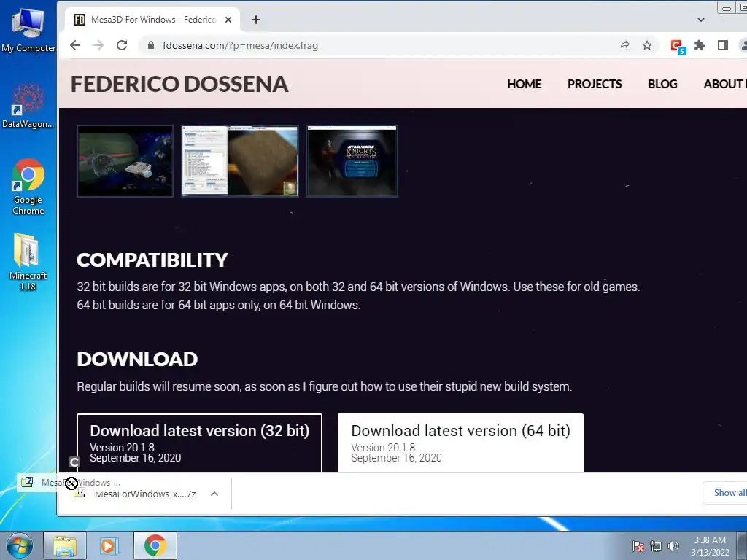The image size is (747, 560).
Task: Open Action Center flag tray icon
Action: coord(638,546)
